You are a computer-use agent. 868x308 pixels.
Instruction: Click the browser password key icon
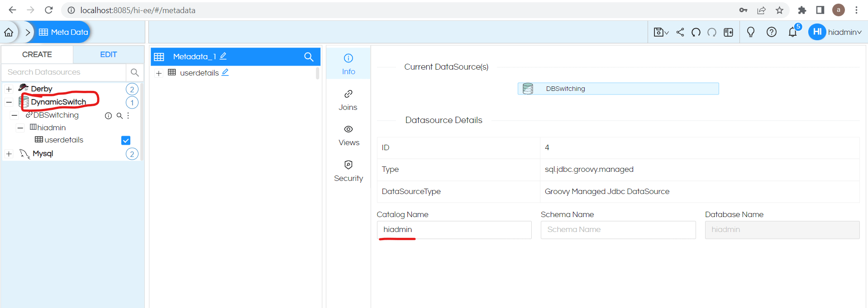[743, 10]
